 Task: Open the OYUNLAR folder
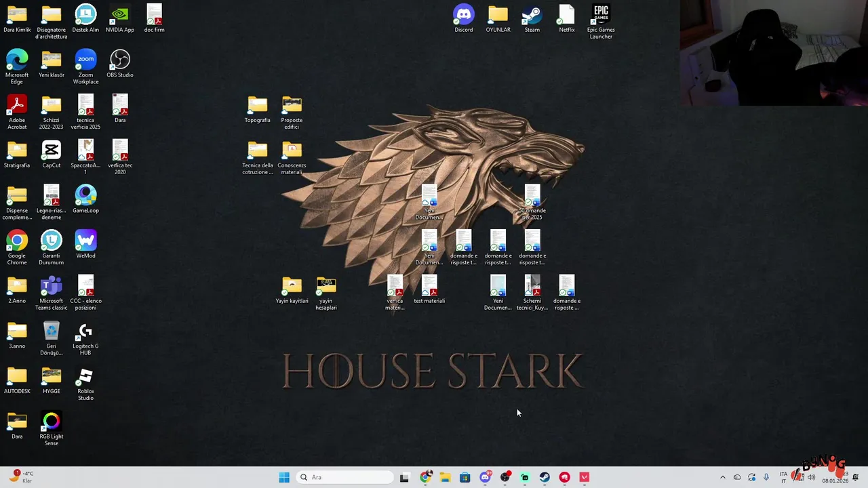[498, 18]
